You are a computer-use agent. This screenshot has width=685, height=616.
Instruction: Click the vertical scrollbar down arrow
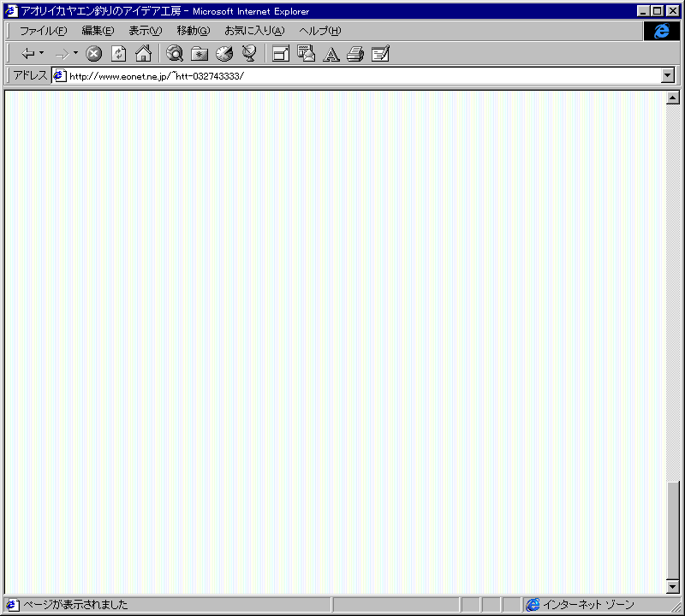click(x=673, y=587)
